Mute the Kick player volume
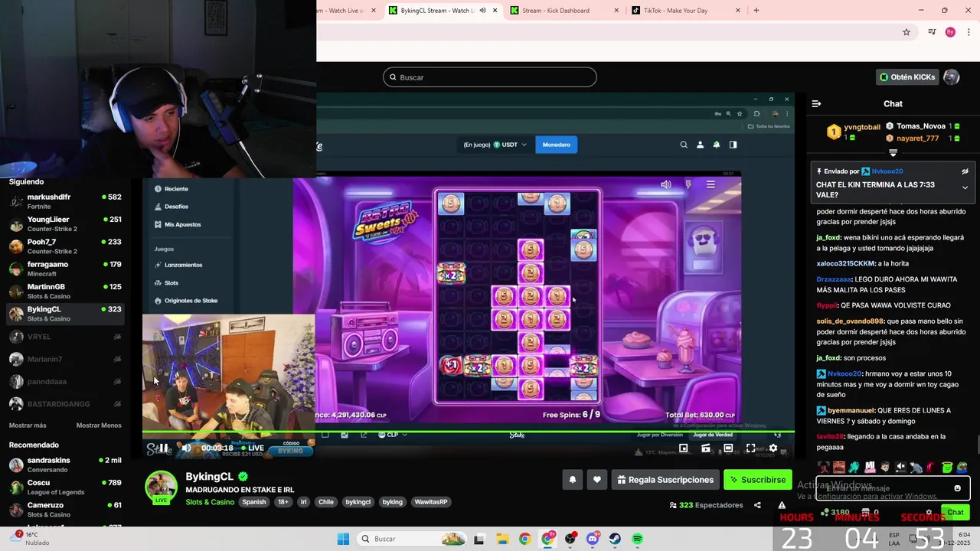 tap(186, 448)
